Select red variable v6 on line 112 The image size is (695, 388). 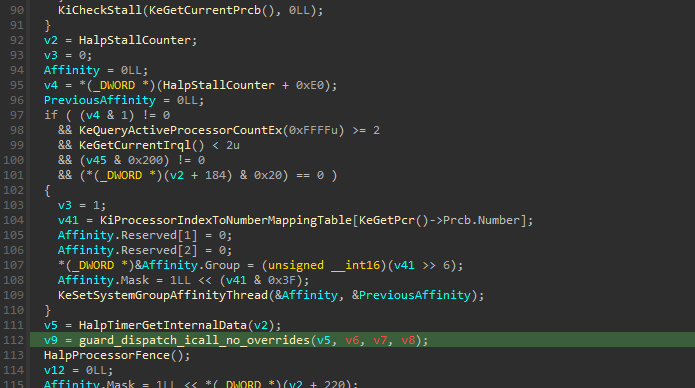(x=352, y=340)
